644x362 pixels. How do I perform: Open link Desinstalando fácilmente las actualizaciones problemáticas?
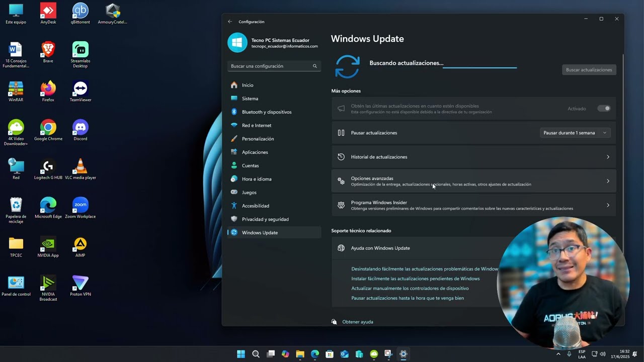[425, 269]
